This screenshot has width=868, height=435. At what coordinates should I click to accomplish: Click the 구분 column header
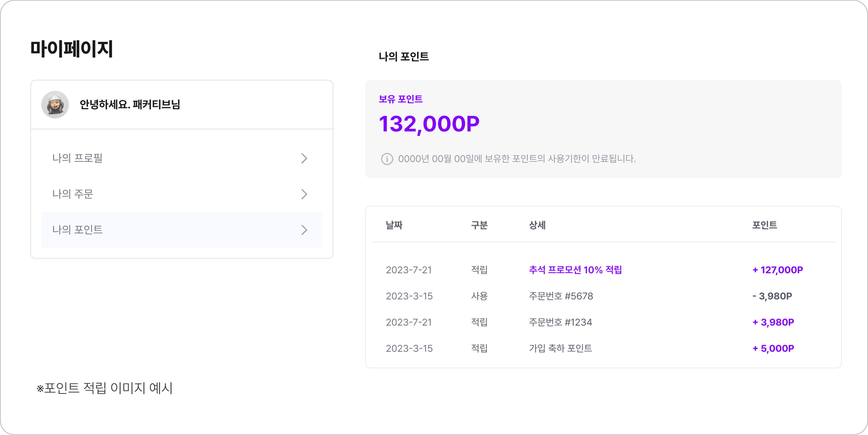click(479, 225)
